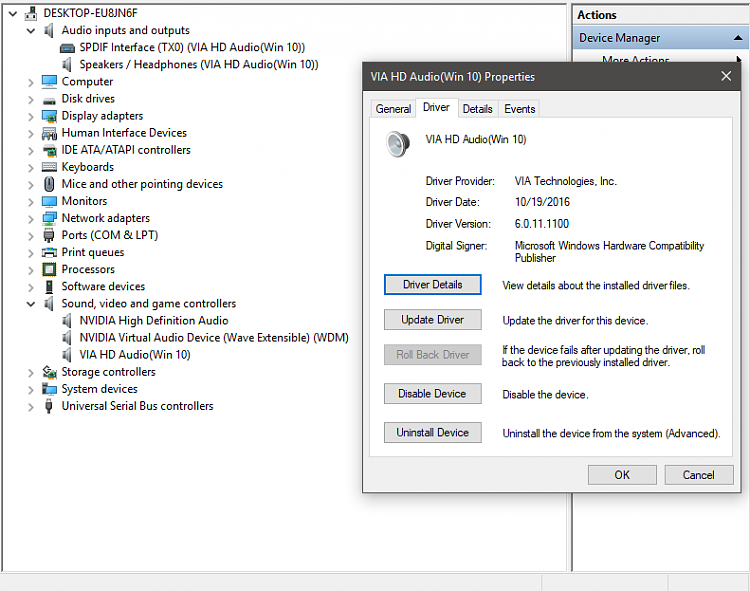The height and width of the screenshot is (591, 750).
Task: Click the SPDIF Interface device icon
Action: 67,48
